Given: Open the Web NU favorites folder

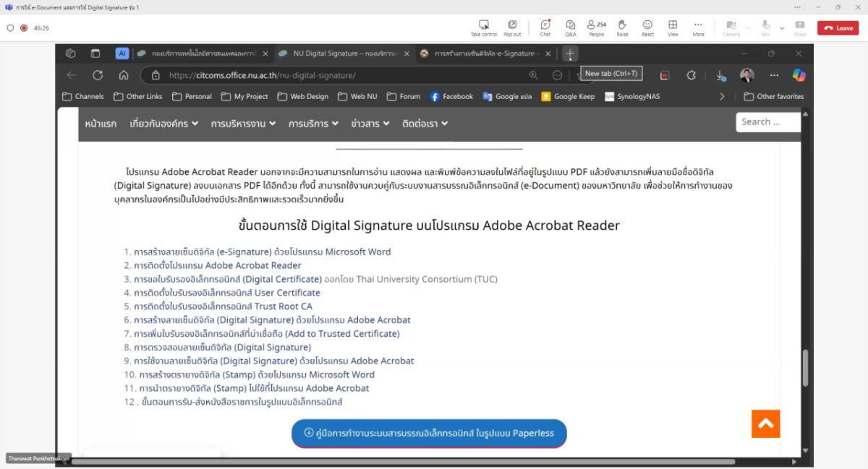Looking at the screenshot, I should pos(357,96).
